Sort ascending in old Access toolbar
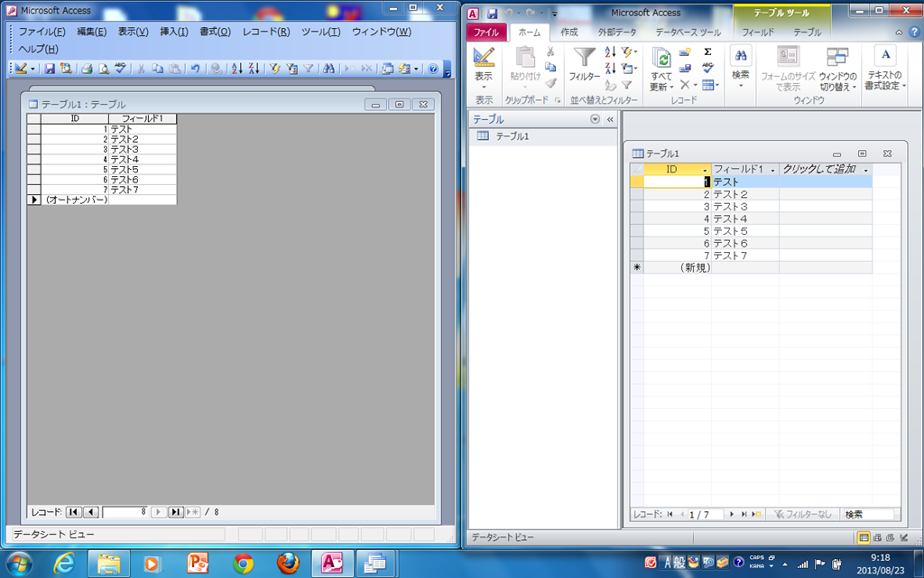The image size is (924, 578). 237,69
